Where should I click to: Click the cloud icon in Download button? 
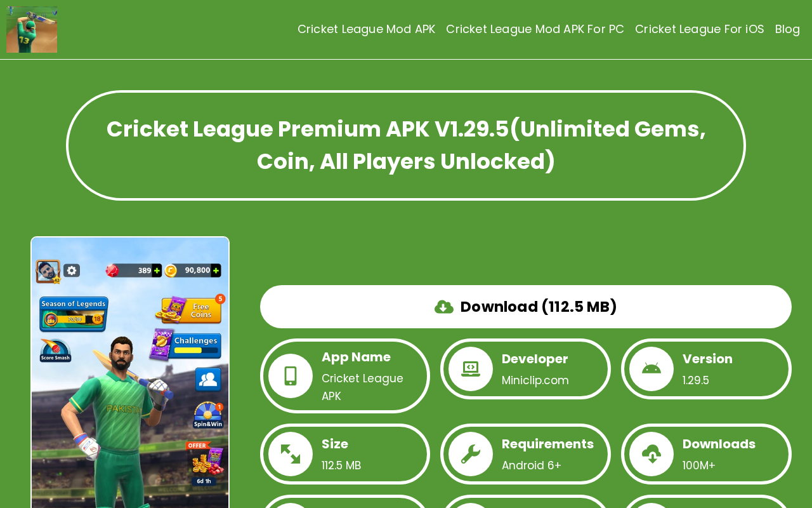[x=444, y=307]
